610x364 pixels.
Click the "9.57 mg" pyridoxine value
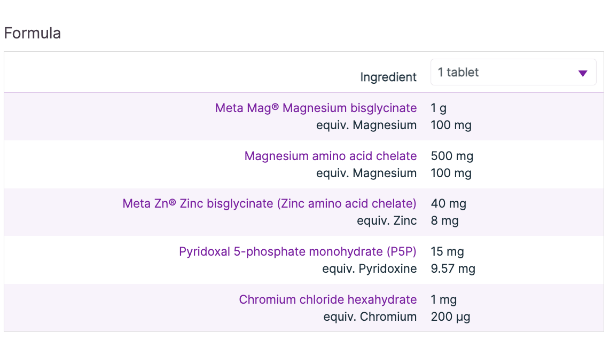pos(453,269)
